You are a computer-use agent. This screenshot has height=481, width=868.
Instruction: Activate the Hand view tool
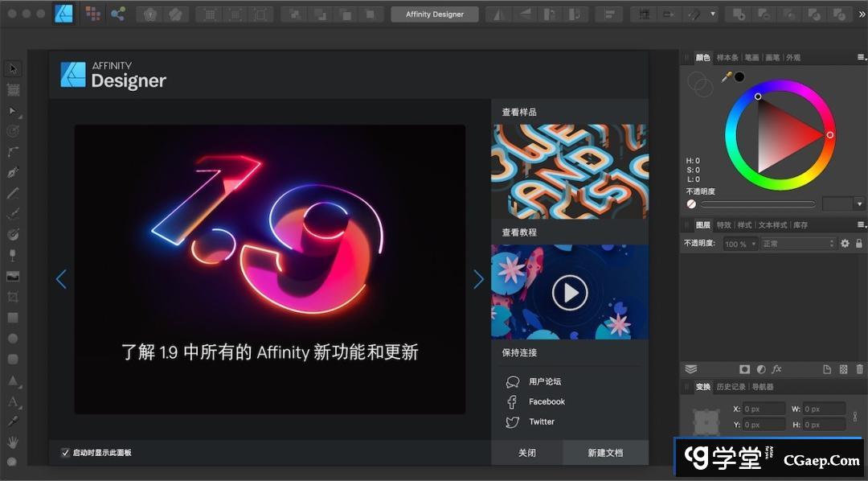pos(13,442)
